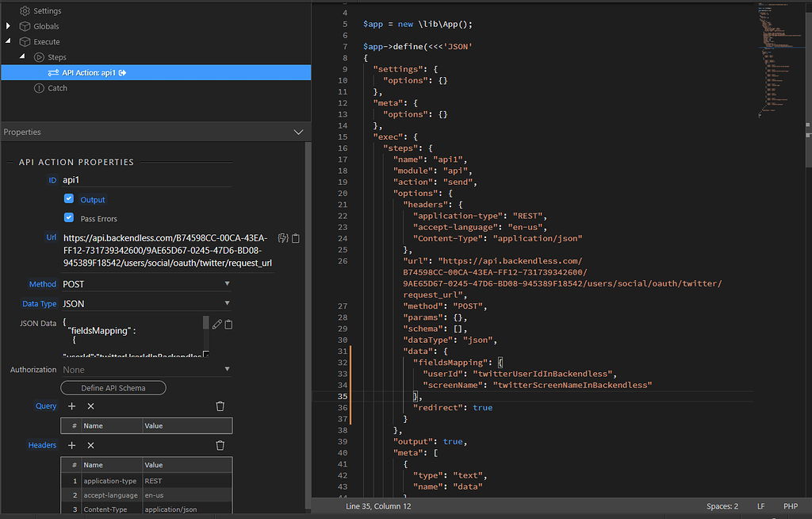812x519 pixels.
Task: Click the Data Type label
Action: [x=40, y=304]
